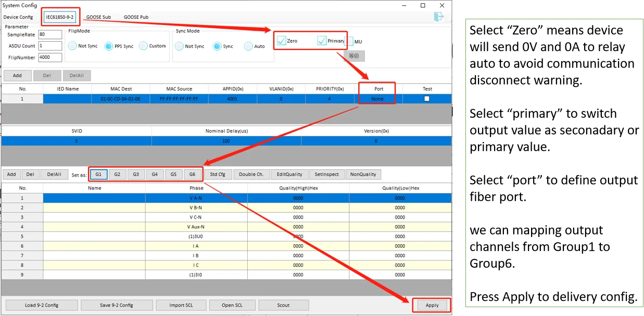Switch to GOOSE Pub tab
Image resolution: width=644 pixels, height=316 pixels.
pos(136,17)
